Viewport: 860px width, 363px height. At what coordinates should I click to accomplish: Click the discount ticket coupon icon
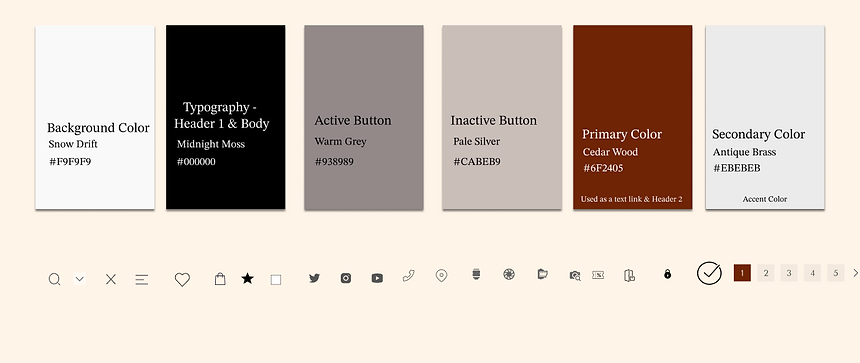click(598, 275)
